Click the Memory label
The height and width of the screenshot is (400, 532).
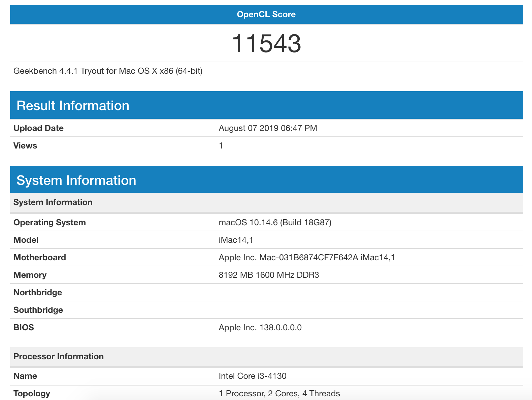[30, 275]
